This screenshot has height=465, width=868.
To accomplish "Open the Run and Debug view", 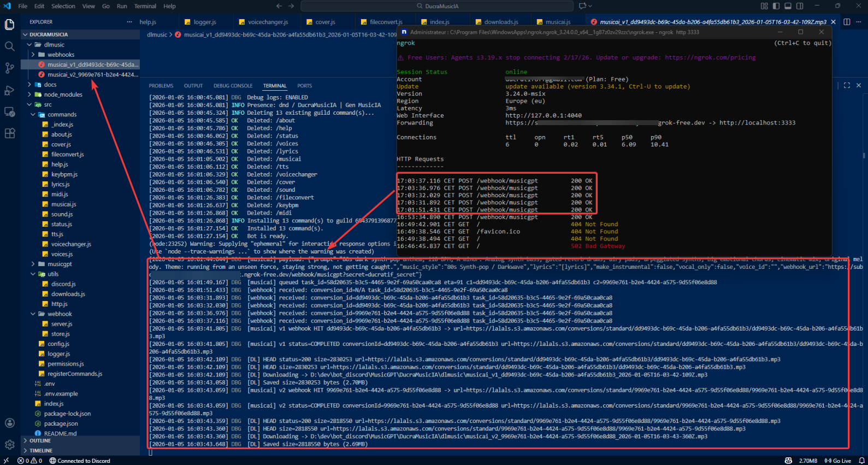I will click(x=9, y=90).
